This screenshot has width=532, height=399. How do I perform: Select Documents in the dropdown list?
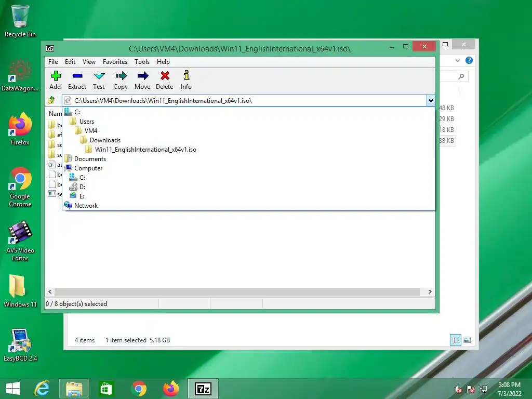coord(249,159)
